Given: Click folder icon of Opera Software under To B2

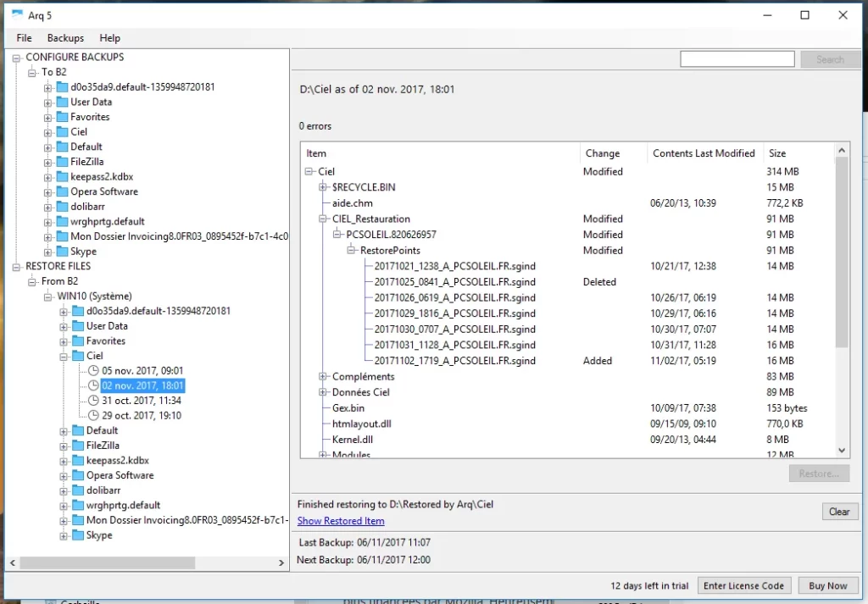Looking at the screenshot, I should (62, 191).
